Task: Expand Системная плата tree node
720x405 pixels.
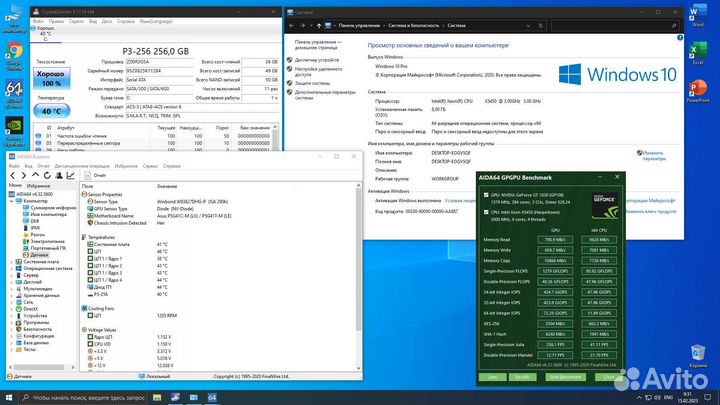Action: (x=11, y=262)
